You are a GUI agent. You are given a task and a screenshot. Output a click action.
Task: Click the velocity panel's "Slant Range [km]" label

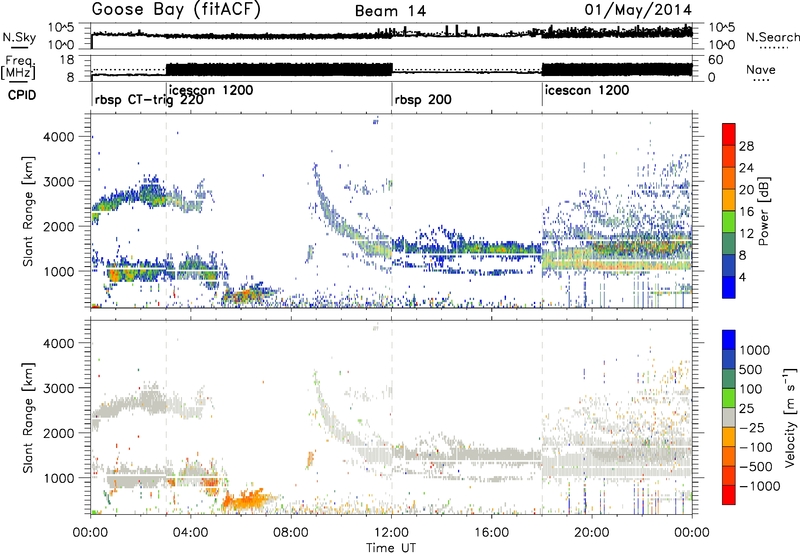[x=28, y=417]
